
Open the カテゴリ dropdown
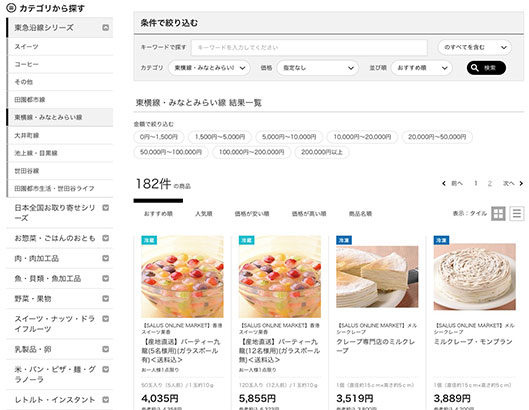[209, 68]
